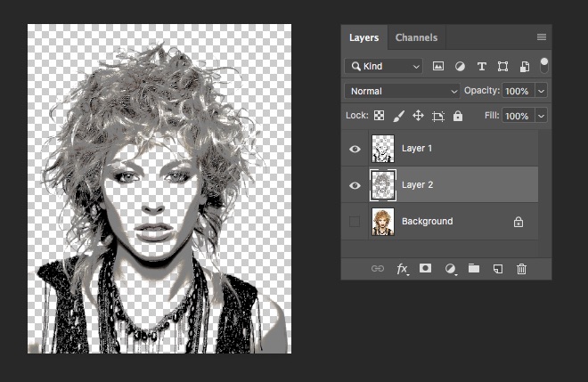Click the smart object filter icon

pos(525,67)
